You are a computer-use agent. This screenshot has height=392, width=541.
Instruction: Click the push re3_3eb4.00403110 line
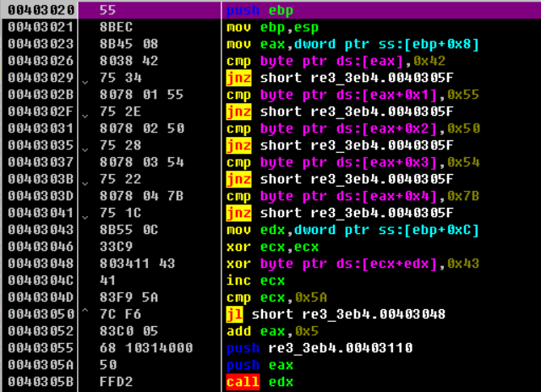[320, 348]
